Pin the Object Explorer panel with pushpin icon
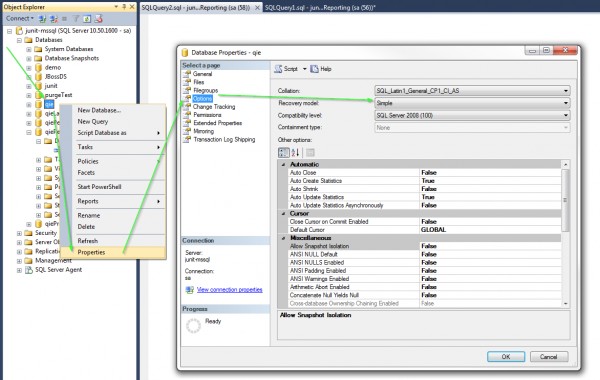The height and width of the screenshot is (380, 600). [124, 7]
